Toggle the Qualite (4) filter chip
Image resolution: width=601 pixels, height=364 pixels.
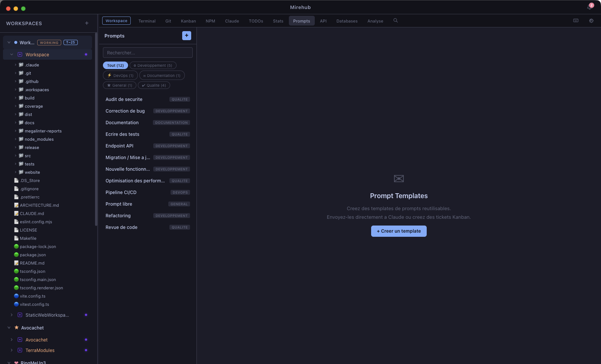[x=154, y=86]
